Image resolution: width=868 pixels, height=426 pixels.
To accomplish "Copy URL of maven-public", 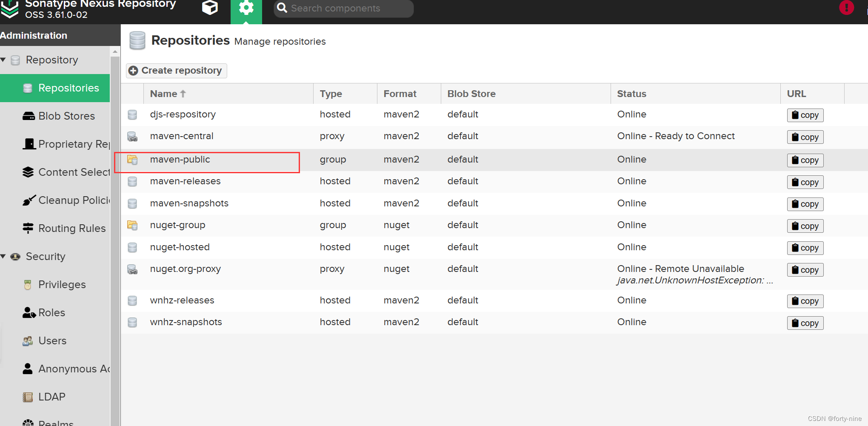I will [805, 160].
